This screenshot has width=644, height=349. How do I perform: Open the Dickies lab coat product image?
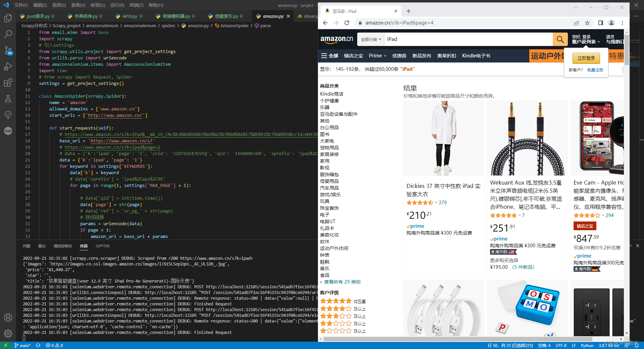coord(444,138)
